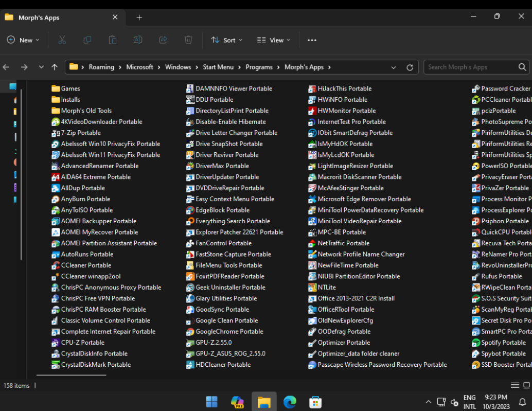Select Passcape Wireless Password Recovery Portable

point(377,365)
